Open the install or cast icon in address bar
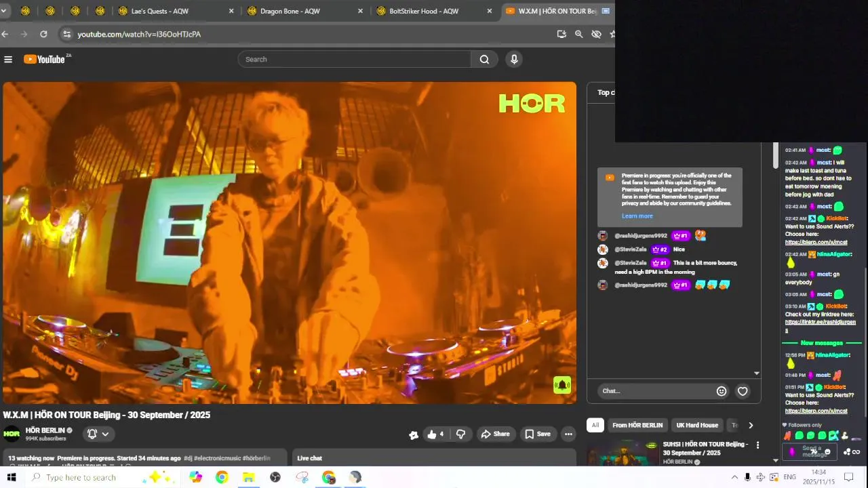 (x=561, y=34)
